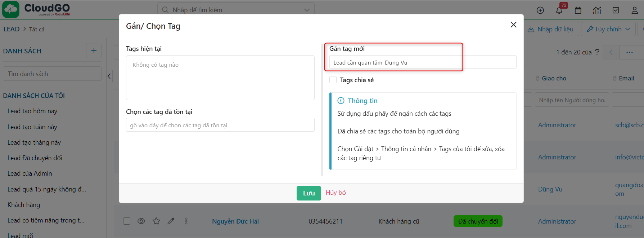Open Lead có tiềm năng list
Viewport: 644px width, 238px height.
pyautogui.click(x=46, y=220)
